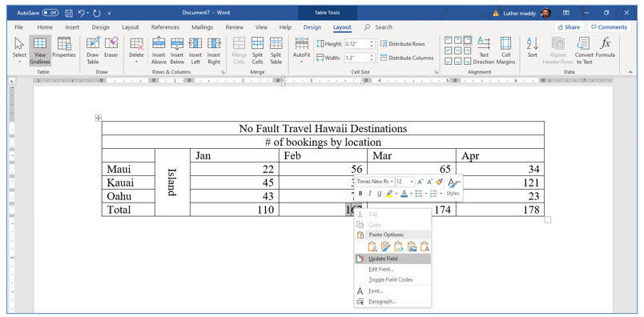
Task: Click the Format Painter in mini toolbar
Action: 440,182
